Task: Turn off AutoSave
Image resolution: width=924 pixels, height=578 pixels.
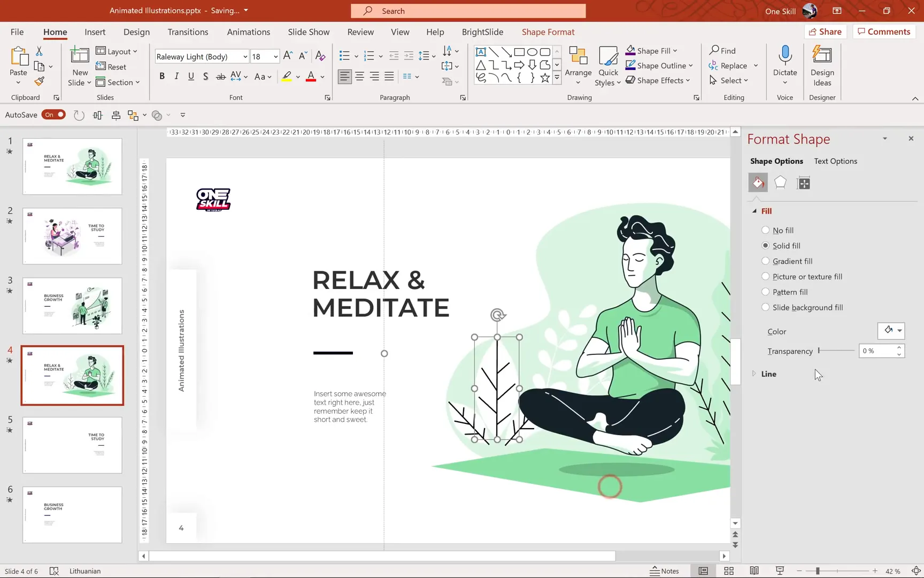Action: coord(53,114)
